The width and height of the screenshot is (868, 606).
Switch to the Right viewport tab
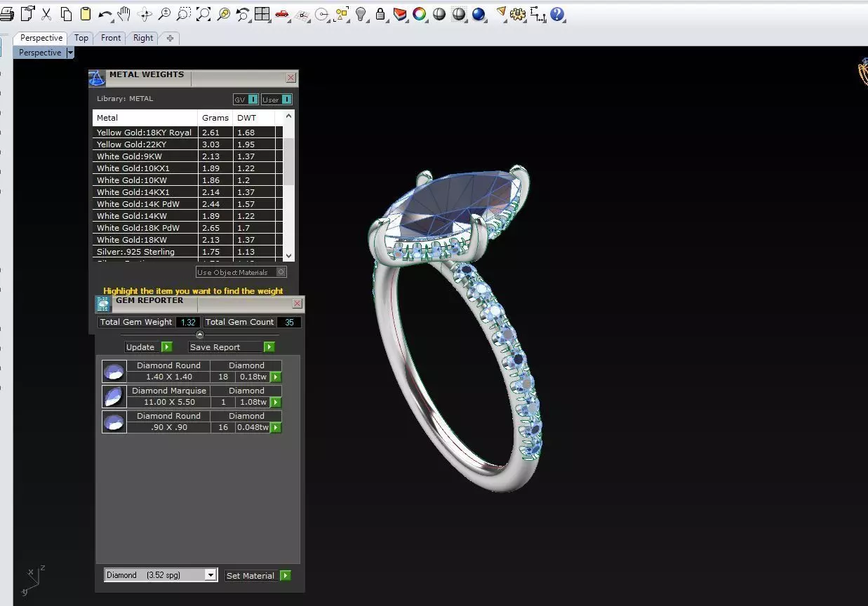click(x=143, y=38)
